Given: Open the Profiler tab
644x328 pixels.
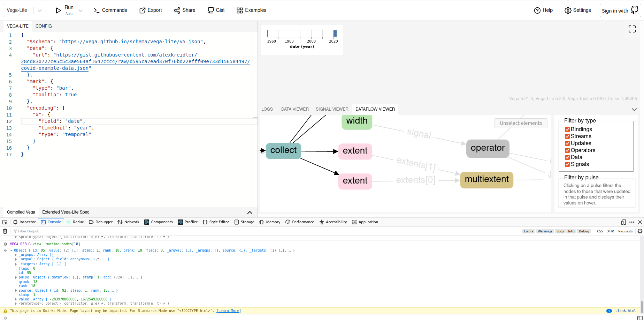Looking at the screenshot, I should tap(187, 222).
